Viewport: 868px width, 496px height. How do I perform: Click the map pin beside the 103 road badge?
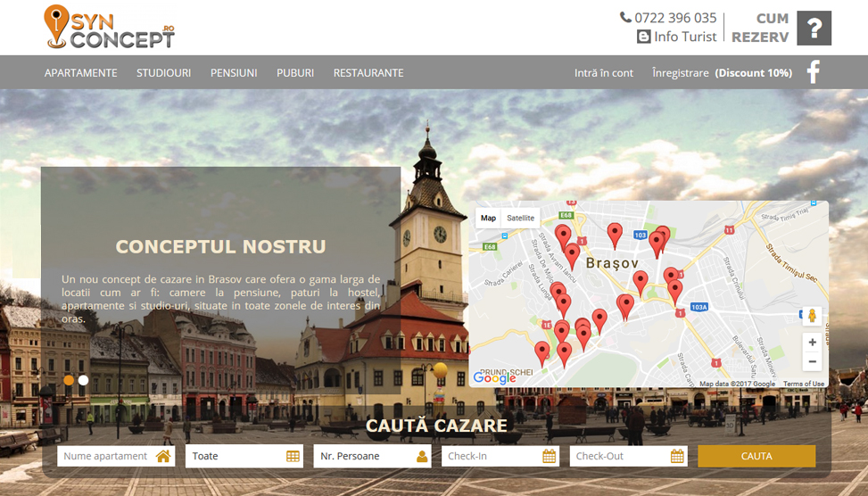click(657, 244)
